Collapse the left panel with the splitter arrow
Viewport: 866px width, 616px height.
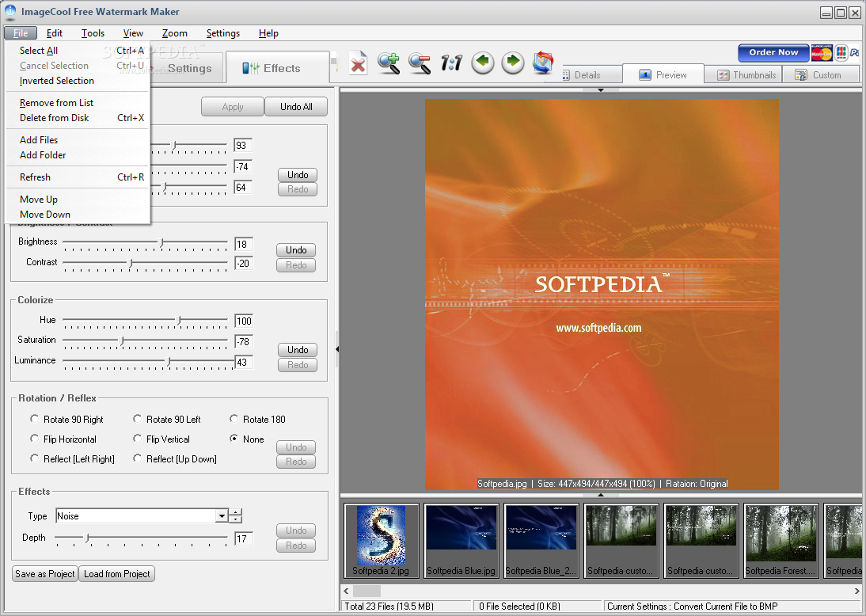point(337,349)
